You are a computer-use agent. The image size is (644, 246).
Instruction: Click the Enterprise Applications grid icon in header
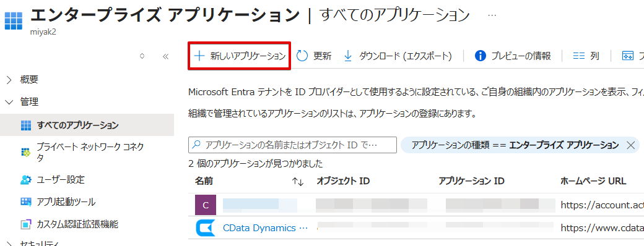pos(14,20)
